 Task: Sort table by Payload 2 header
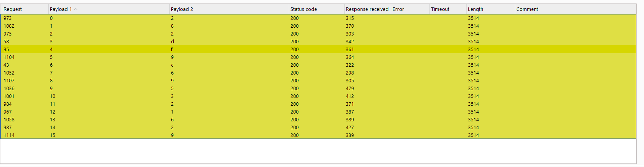pos(182,9)
